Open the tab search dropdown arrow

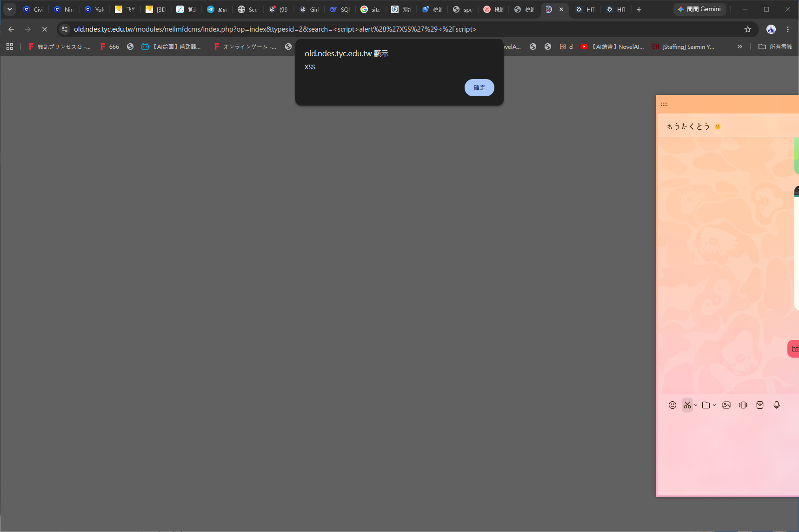click(x=9, y=9)
